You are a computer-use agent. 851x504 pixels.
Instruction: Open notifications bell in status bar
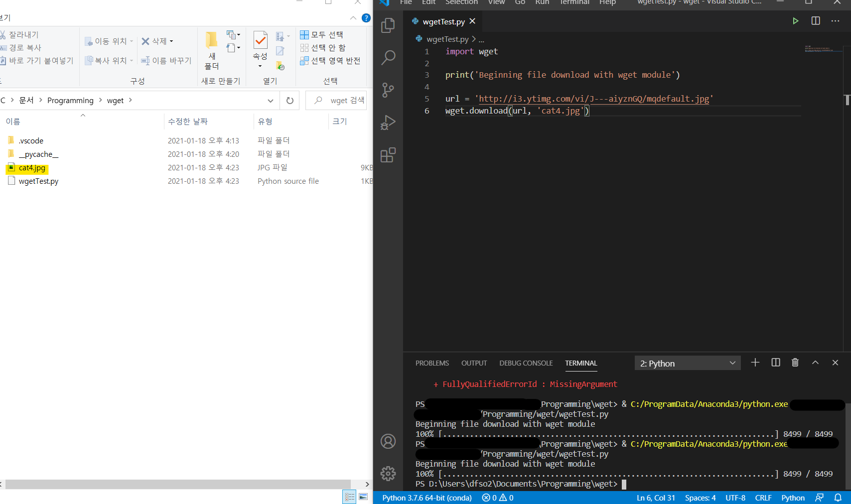pos(838,498)
